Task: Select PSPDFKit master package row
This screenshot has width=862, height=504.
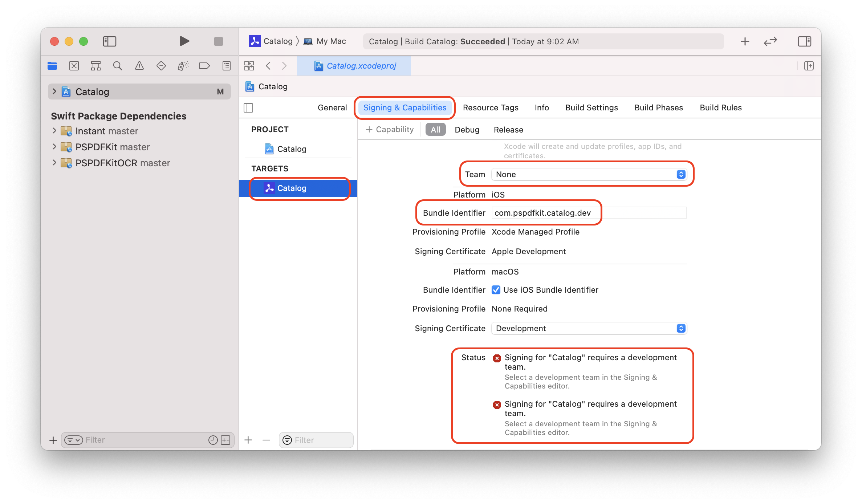Action: [139, 147]
